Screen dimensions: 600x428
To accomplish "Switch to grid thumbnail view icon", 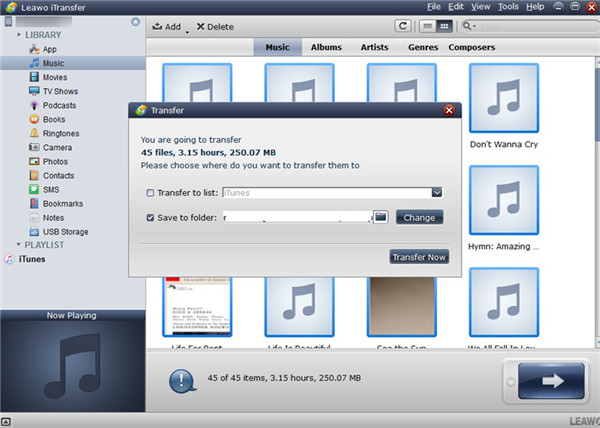I will [x=445, y=27].
